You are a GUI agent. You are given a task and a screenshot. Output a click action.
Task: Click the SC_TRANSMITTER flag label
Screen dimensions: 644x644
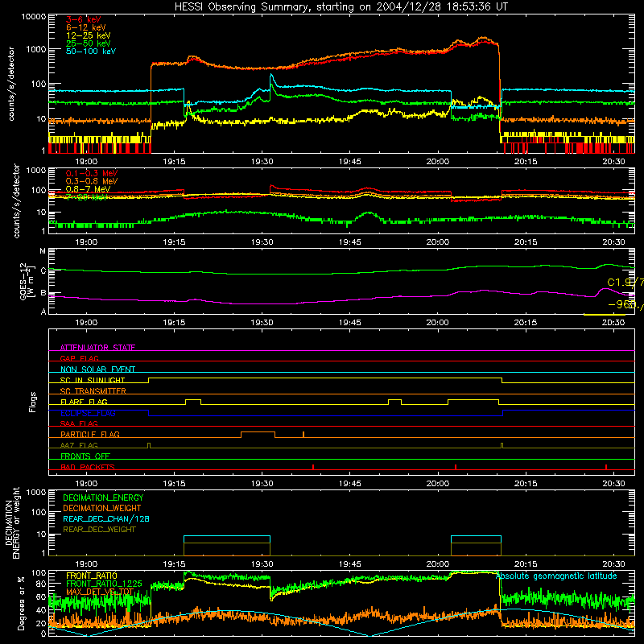(93, 390)
